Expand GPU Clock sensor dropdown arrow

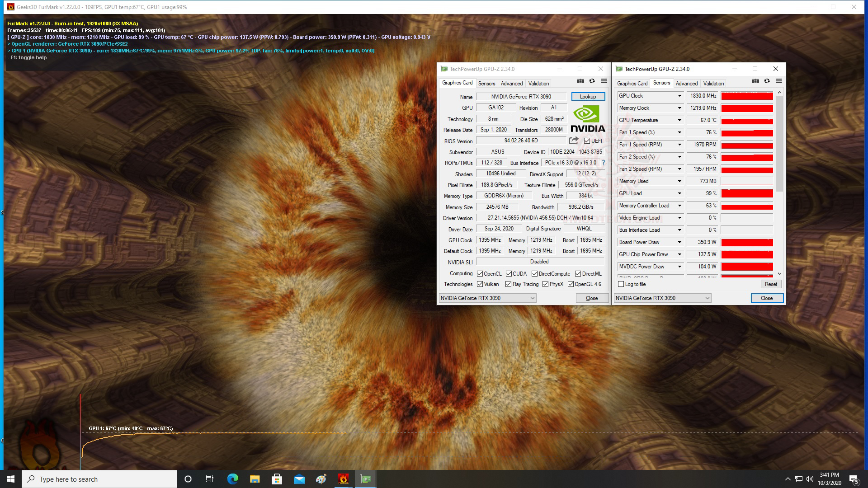[x=679, y=96]
